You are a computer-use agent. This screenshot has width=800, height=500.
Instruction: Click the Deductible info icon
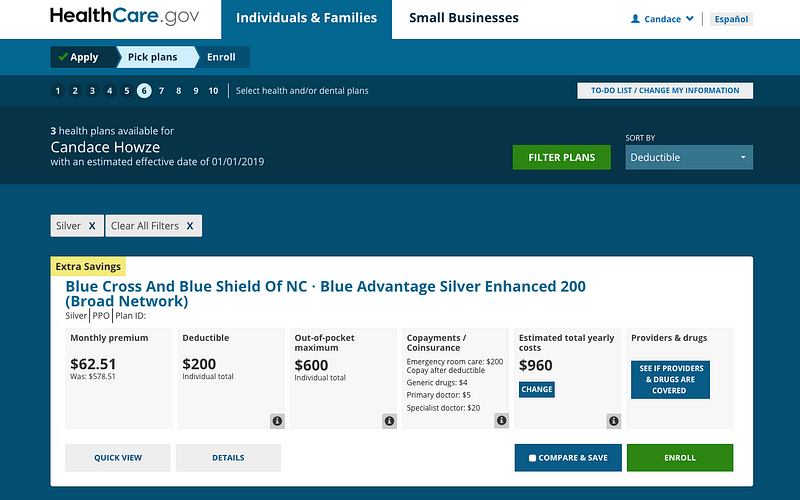click(x=277, y=421)
